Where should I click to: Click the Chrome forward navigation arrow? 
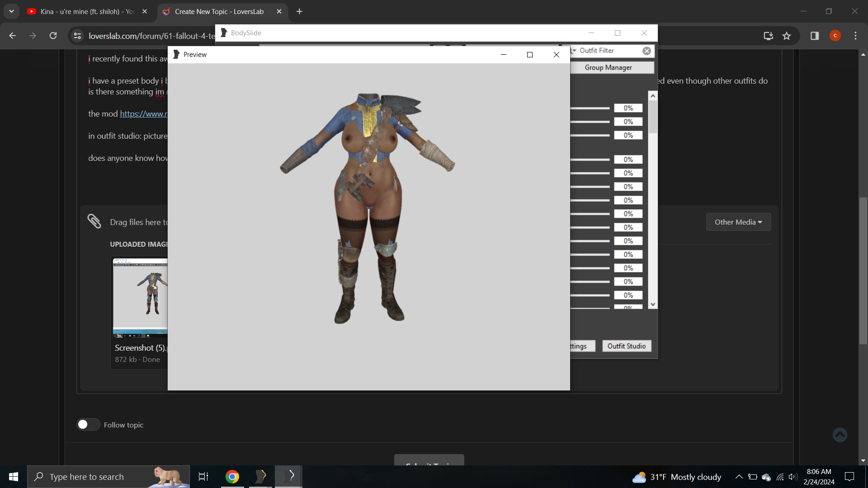coord(33,36)
